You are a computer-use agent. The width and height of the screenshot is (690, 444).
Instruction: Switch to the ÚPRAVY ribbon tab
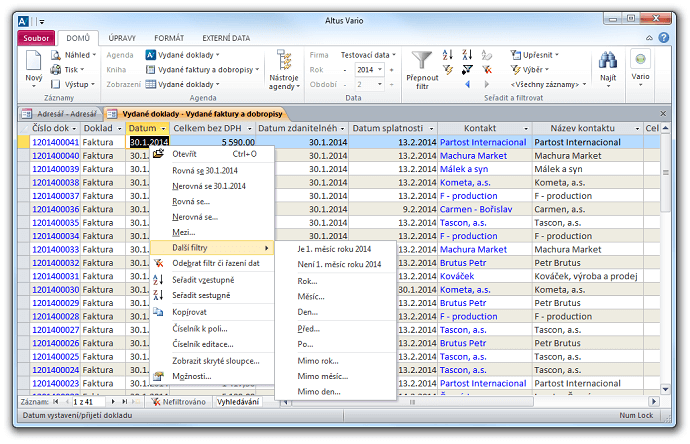[x=122, y=38]
